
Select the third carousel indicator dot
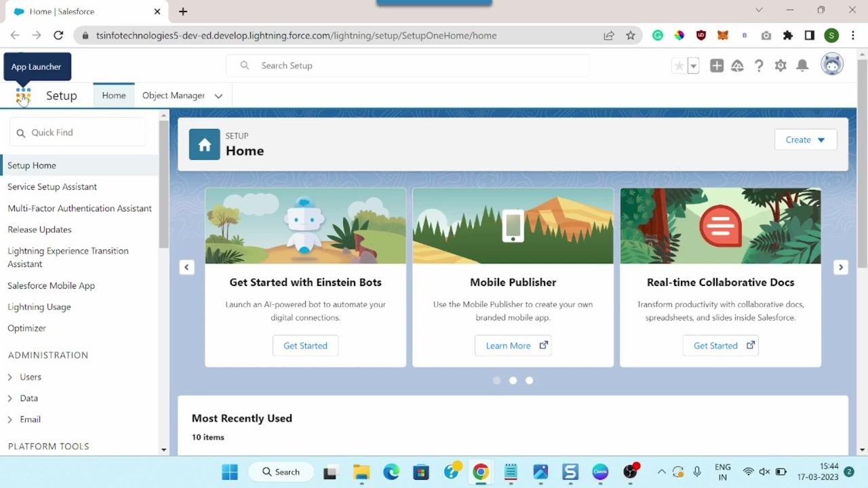click(530, 381)
